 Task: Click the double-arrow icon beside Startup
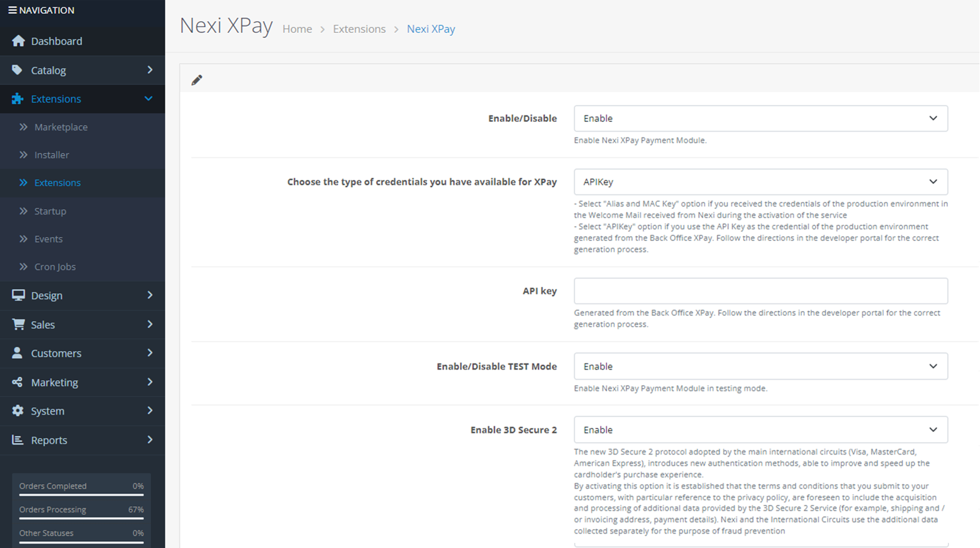point(24,211)
